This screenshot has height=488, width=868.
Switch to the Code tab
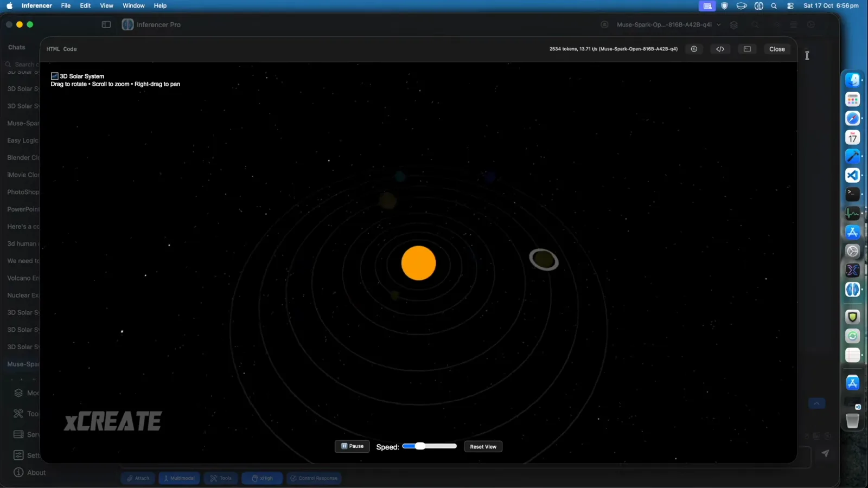tap(70, 49)
